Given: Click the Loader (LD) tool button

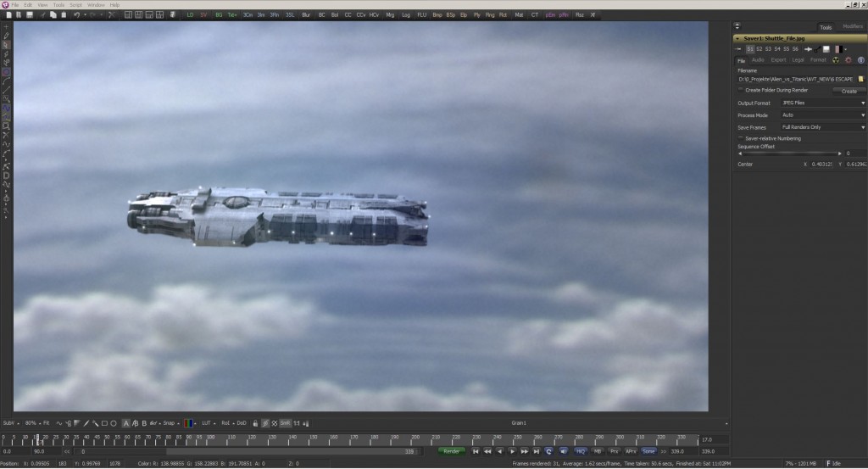Looking at the screenshot, I should [190, 15].
